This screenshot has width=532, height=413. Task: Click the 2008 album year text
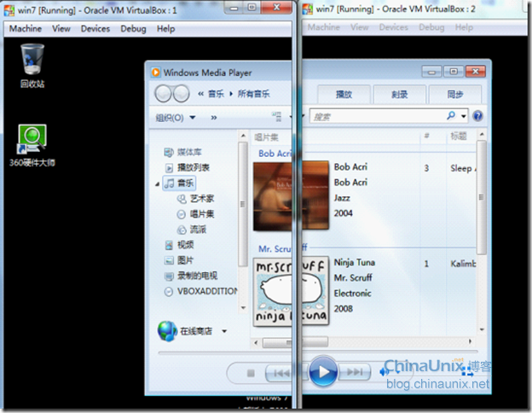click(344, 309)
